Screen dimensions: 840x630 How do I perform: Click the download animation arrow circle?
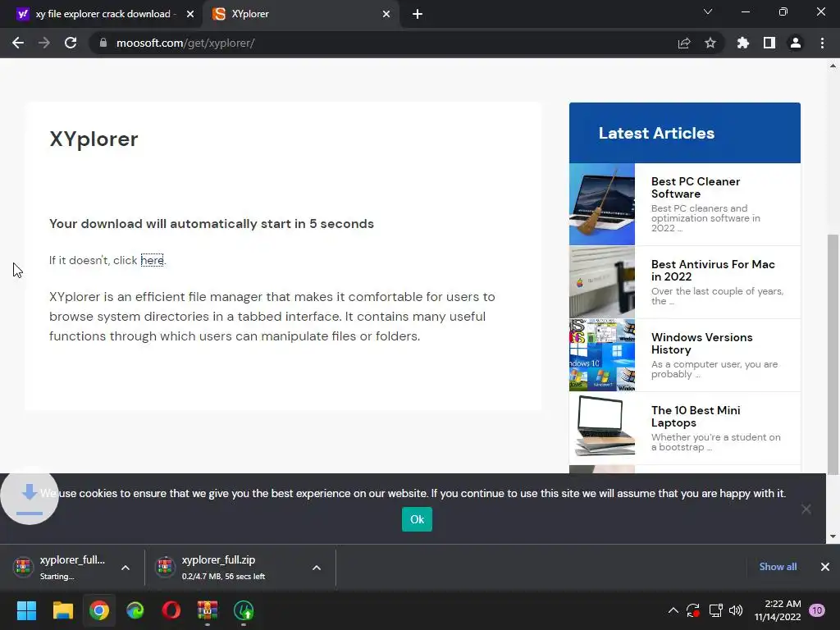tap(30, 498)
